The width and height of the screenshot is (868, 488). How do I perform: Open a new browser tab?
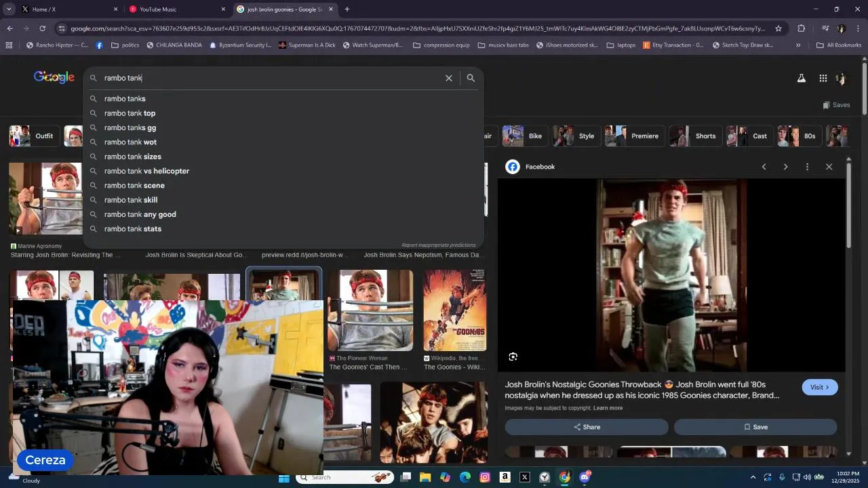[x=347, y=9]
